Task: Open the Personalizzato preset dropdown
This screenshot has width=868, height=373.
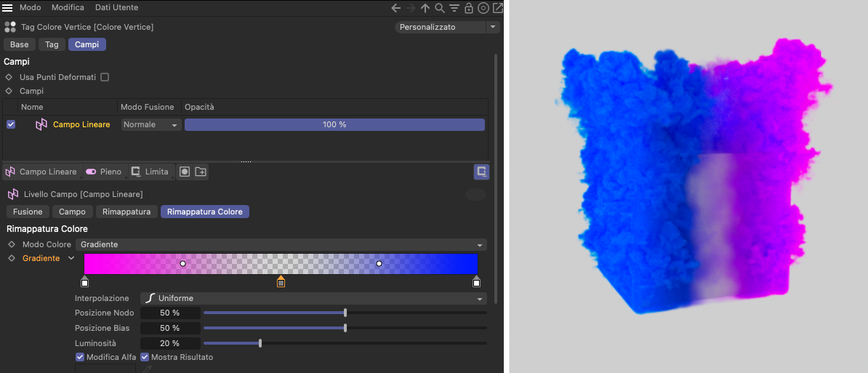Action: pyautogui.click(x=441, y=27)
